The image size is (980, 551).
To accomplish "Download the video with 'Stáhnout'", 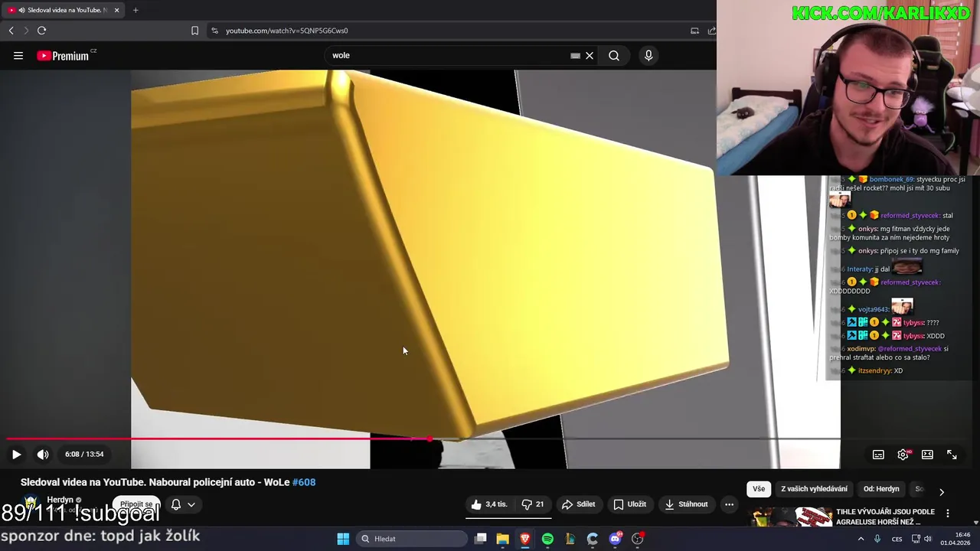I will click(687, 504).
